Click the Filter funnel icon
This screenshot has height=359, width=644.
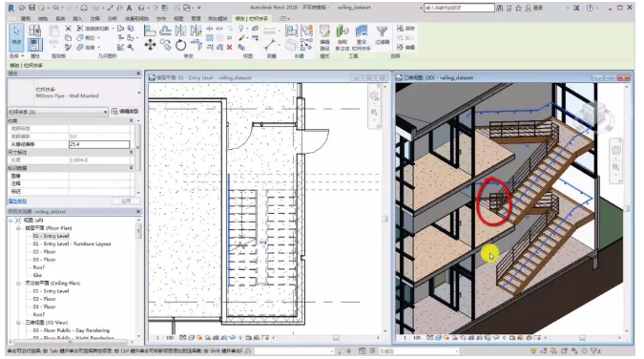[x=382, y=35]
